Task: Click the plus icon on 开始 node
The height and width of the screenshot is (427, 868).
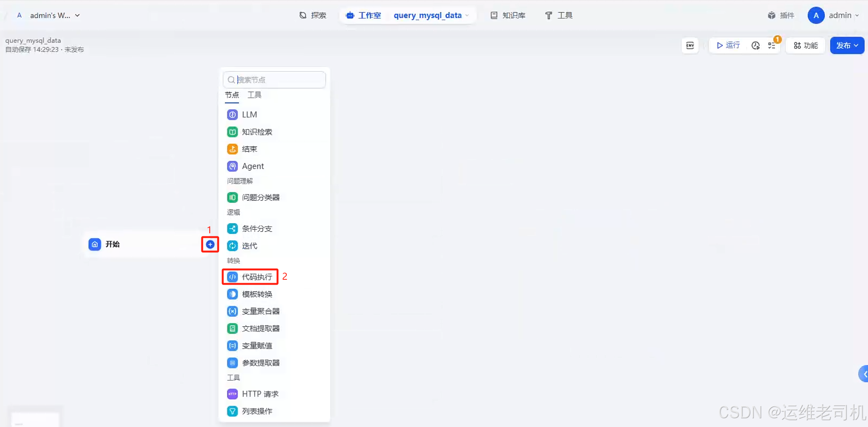Action: [210, 244]
